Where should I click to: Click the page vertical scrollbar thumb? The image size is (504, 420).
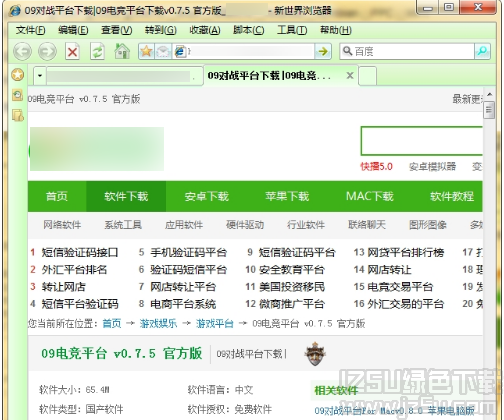coord(489,109)
